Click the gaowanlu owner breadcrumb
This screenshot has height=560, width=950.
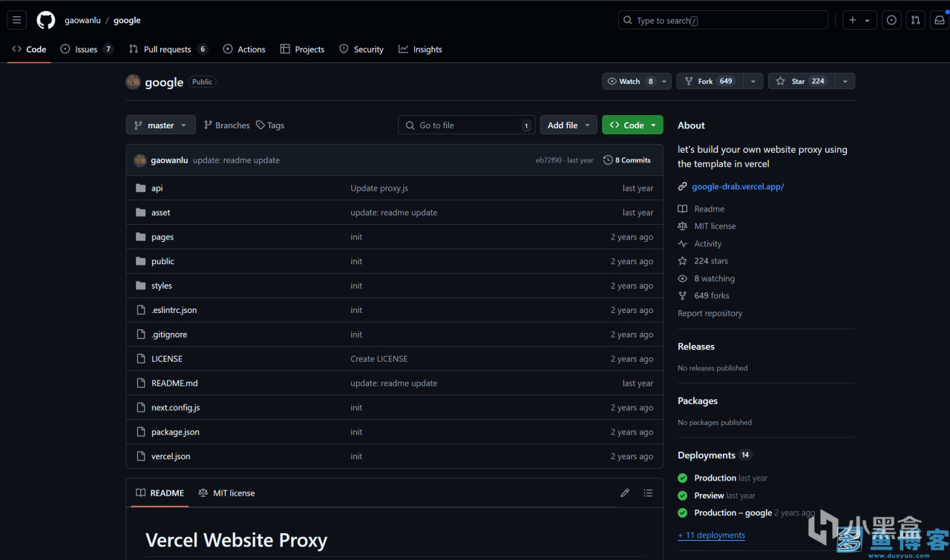82,20
